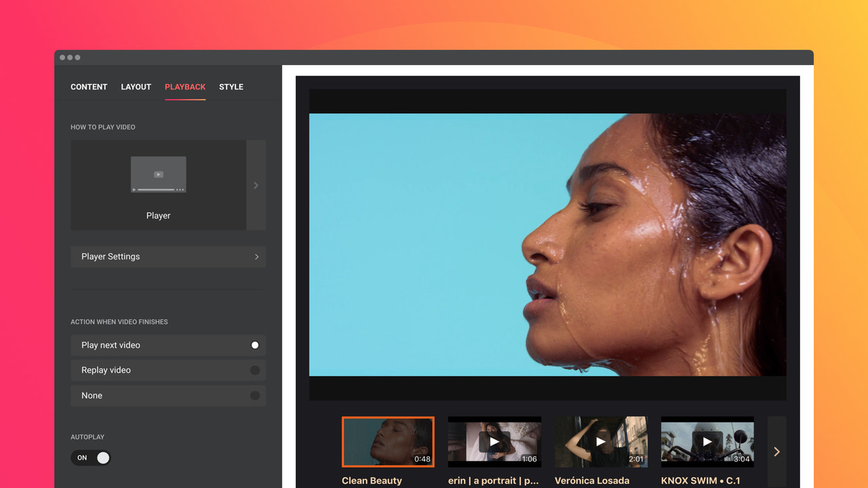
Task: Select the Playback tab
Action: pos(185,87)
